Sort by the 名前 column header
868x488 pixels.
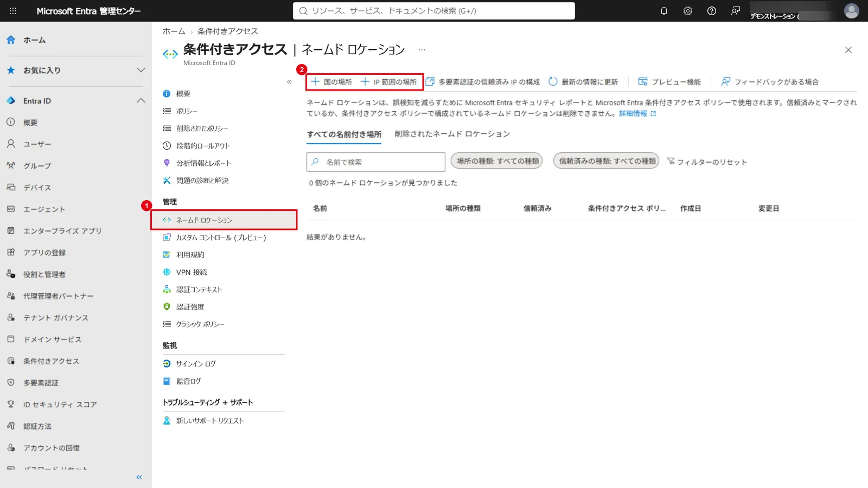click(320, 208)
